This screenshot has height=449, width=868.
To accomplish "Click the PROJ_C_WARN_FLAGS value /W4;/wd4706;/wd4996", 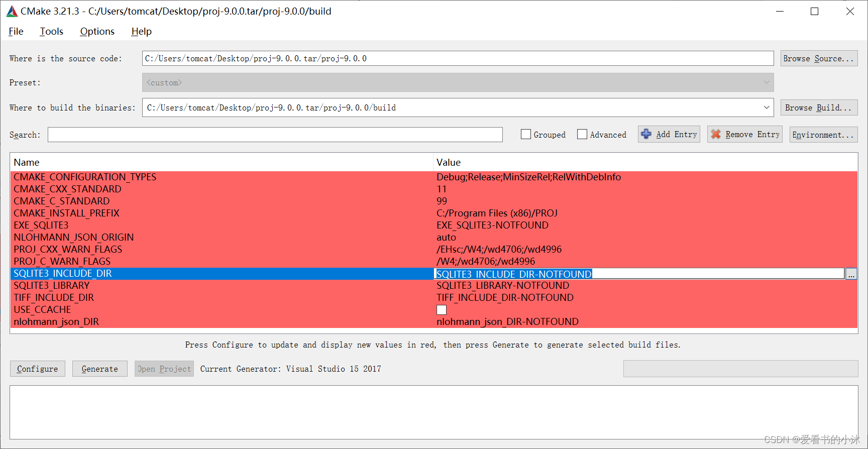I will [x=486, y=261].
